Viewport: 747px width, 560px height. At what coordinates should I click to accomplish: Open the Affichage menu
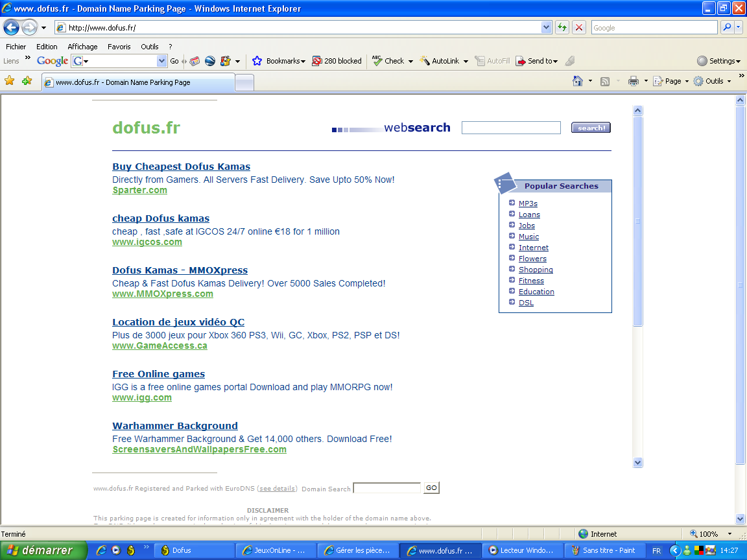point(82,47)
